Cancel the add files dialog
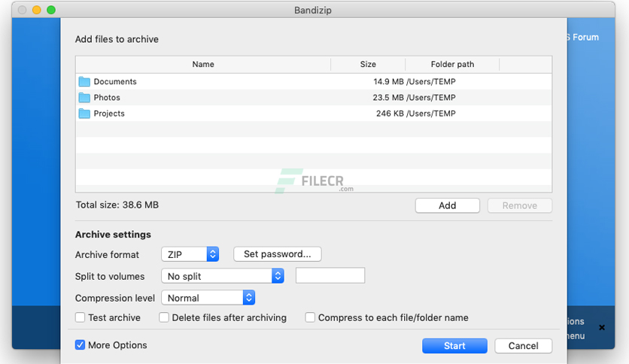629x364 pixels. pos(523,345)
